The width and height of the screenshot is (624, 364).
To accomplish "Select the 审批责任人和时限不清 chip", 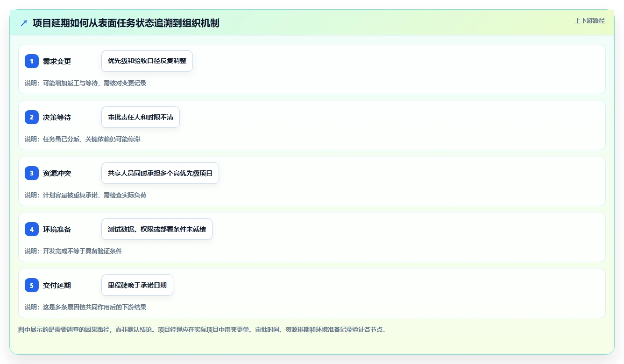I will point(141,117).
